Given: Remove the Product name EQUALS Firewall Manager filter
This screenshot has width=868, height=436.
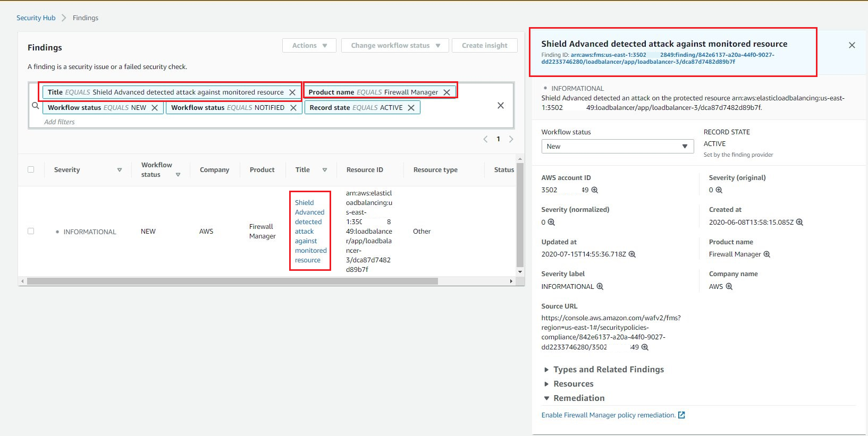Looking at the screenshot, I should [x=447, y=92].
